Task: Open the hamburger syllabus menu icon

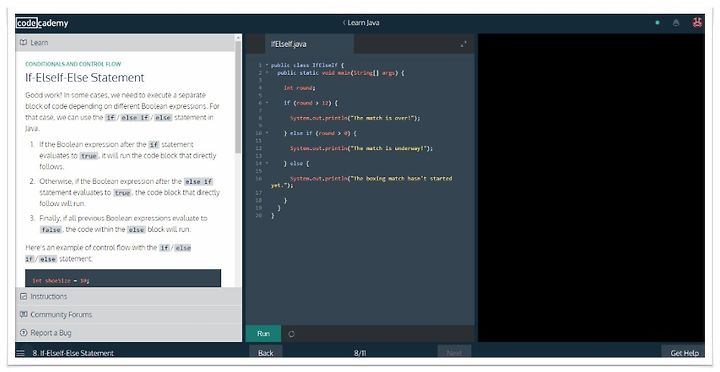Action: [x=20, y=353]
